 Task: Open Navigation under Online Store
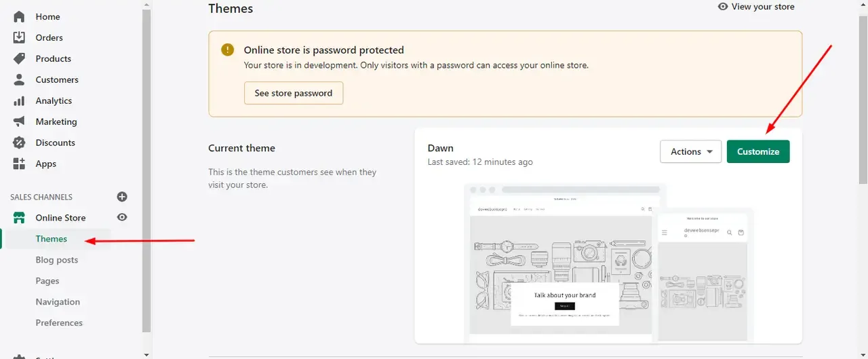pos(58,302)
